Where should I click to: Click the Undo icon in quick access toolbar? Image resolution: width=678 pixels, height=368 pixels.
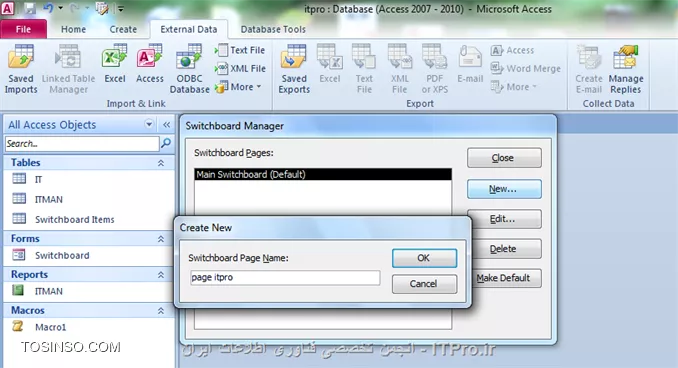[48, 8]
